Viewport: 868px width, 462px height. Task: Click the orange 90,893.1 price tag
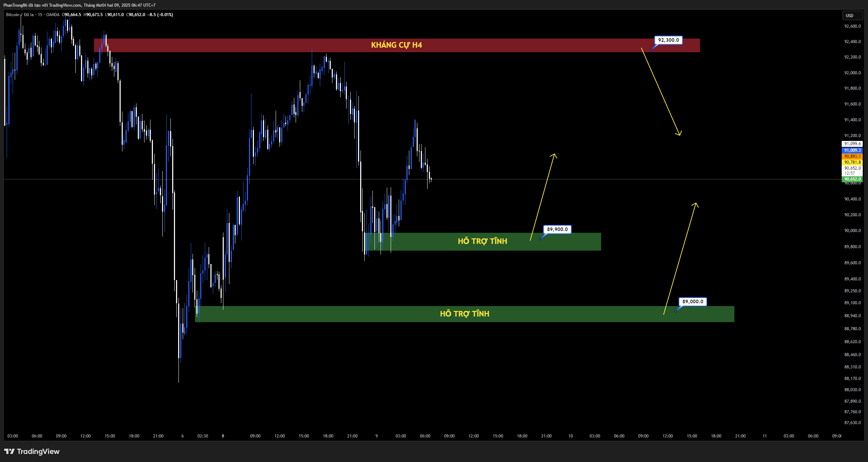[852, 156]
